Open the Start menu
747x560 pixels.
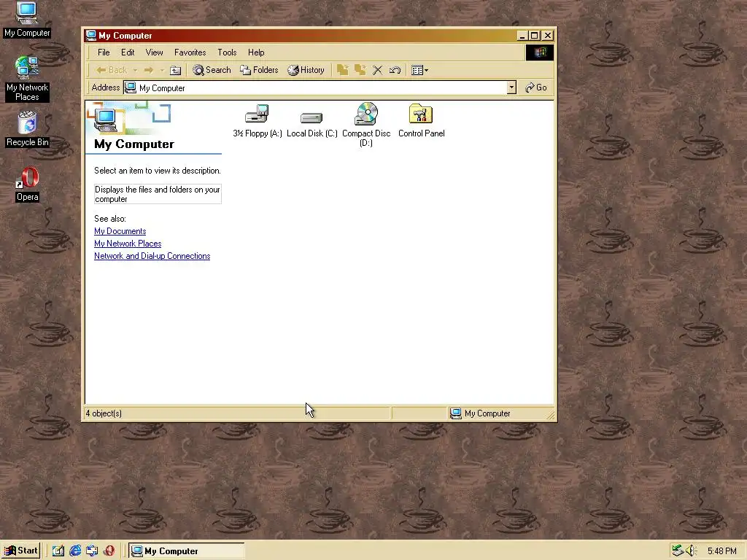click(21, 551)
